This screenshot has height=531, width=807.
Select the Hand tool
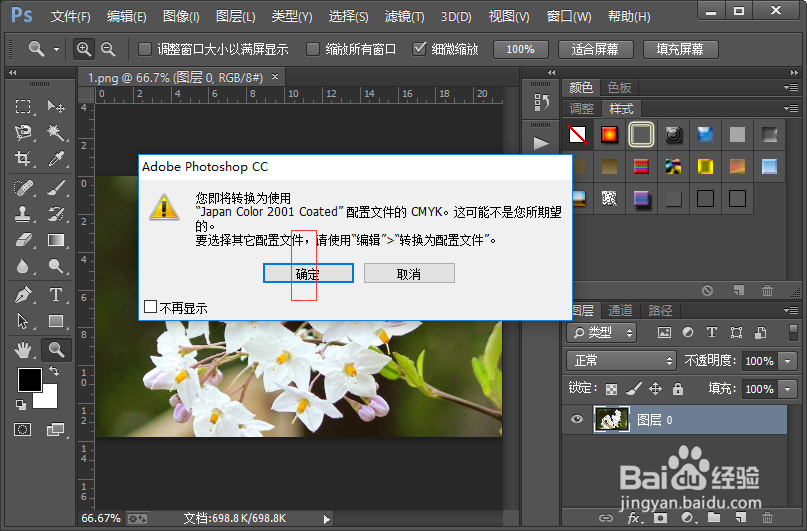(23, 350)
